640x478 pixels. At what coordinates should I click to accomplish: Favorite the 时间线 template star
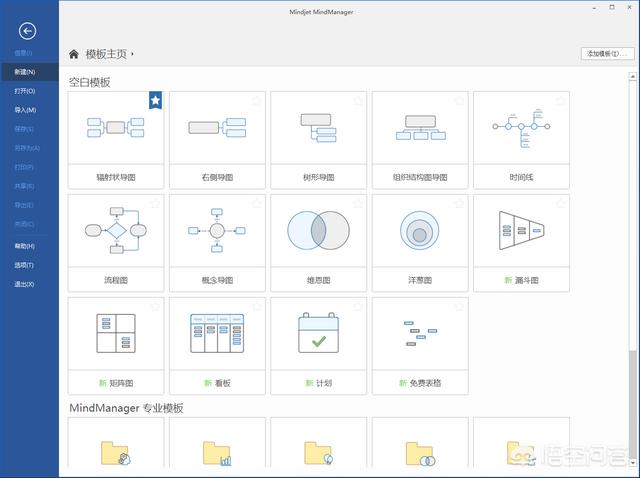[561, 100]
